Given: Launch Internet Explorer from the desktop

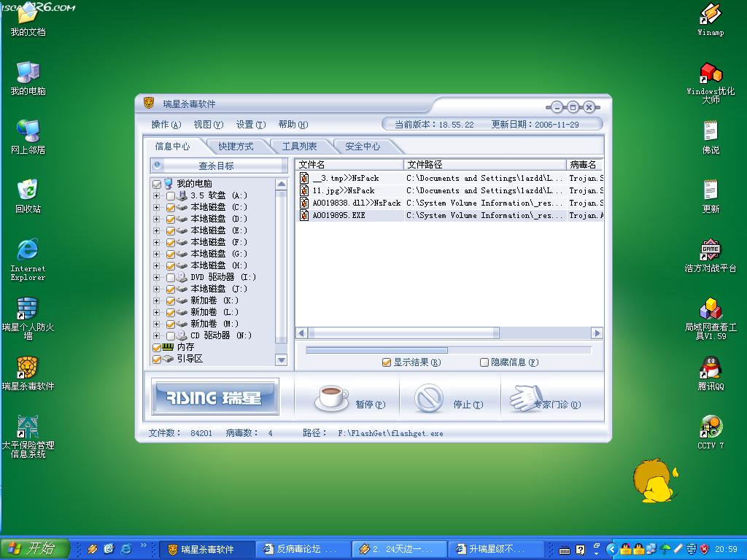Looking at the screenshot, I should 28,260.
